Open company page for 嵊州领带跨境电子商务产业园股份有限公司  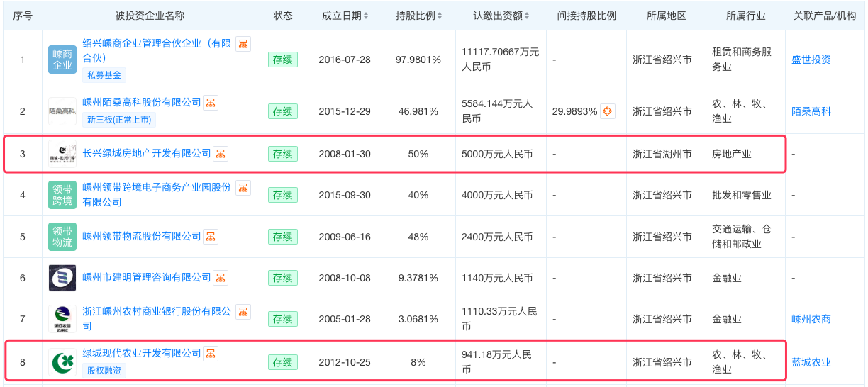click(x=157, y=195)
